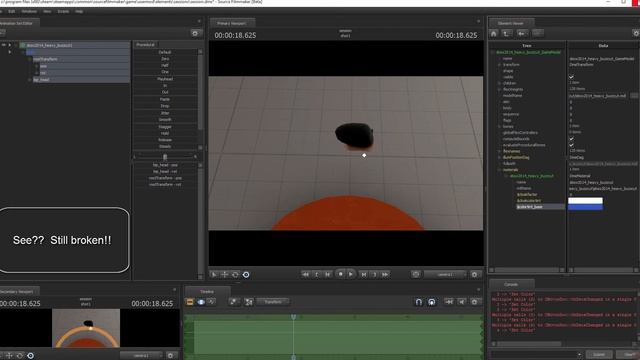
Task: Open the Transform dropdown in timeline toolbar
Action: pos(273,302)
